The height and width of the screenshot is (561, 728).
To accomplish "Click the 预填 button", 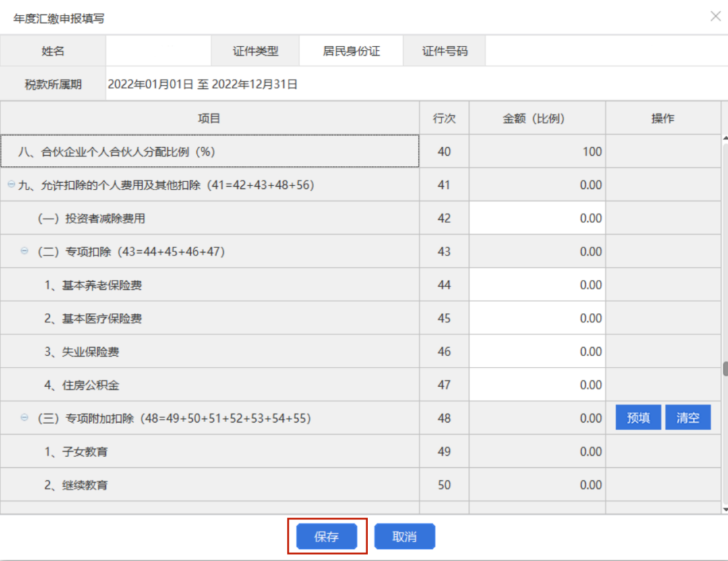I will 638,418.
